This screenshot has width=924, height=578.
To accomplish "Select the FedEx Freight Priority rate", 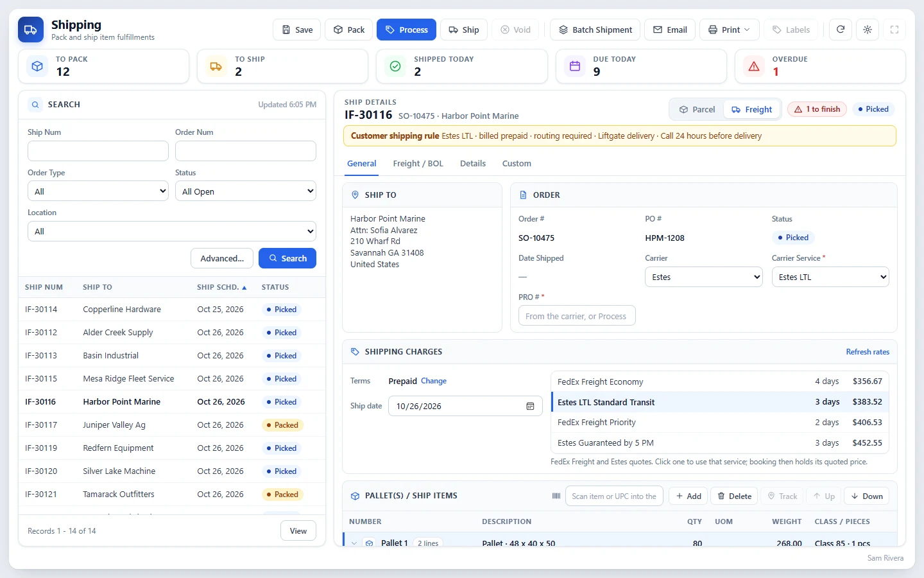I will pyautogui.click(x=720, y=423).
